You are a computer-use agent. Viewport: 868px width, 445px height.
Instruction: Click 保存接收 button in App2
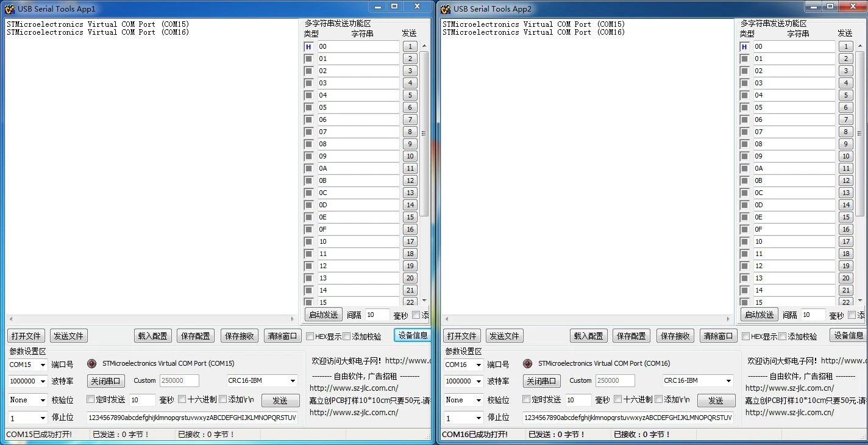(675, 336)
